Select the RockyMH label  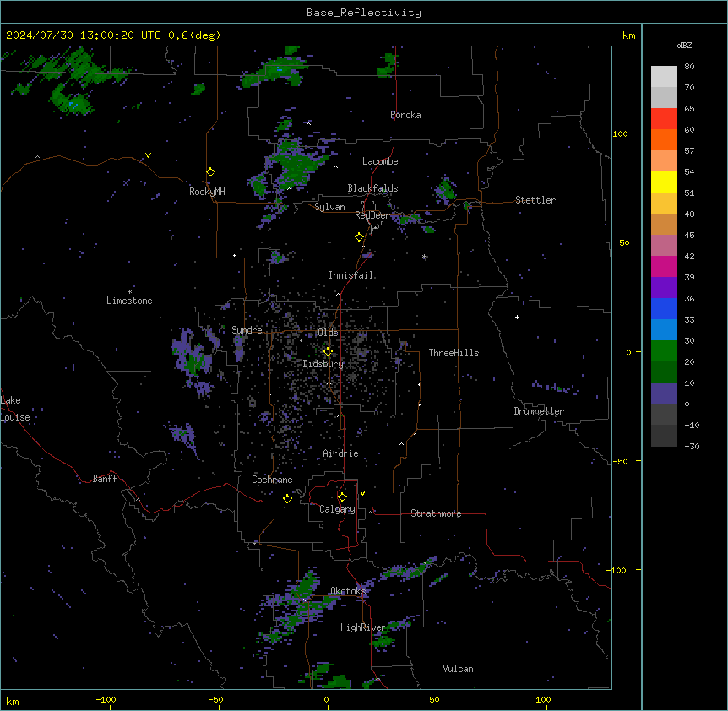tap(207, 192)
